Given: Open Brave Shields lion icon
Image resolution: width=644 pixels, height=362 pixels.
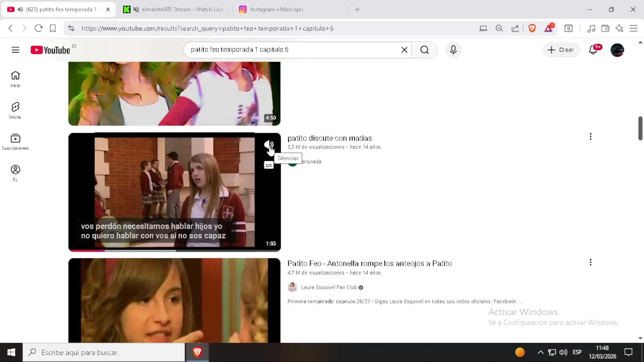Looking at the screenshot, I should pyautogui.click(x=532, y=29).
